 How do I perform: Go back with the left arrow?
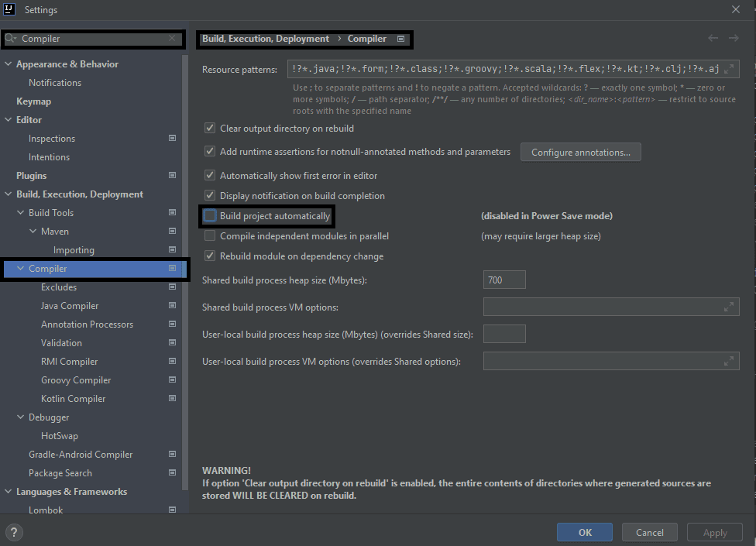(x=713, y=38)
